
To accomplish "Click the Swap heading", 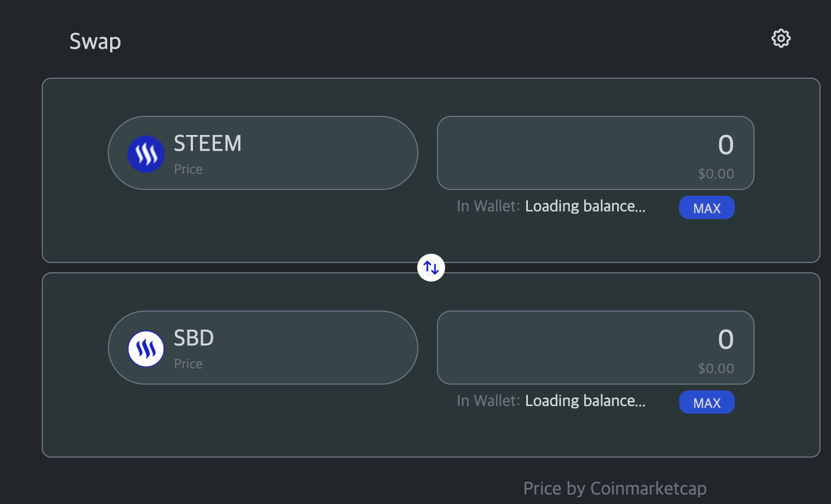I will click(95, 42).
